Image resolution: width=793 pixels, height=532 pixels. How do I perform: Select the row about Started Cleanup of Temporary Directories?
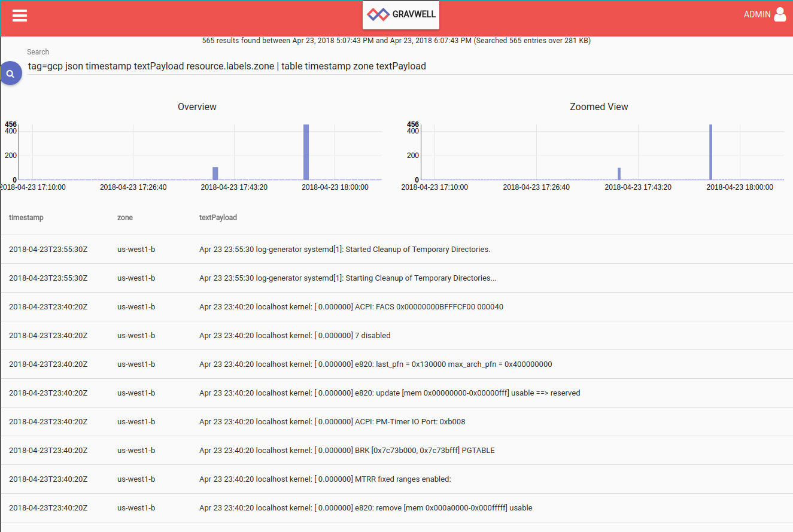pyautogui.click(x=344, y=249)
